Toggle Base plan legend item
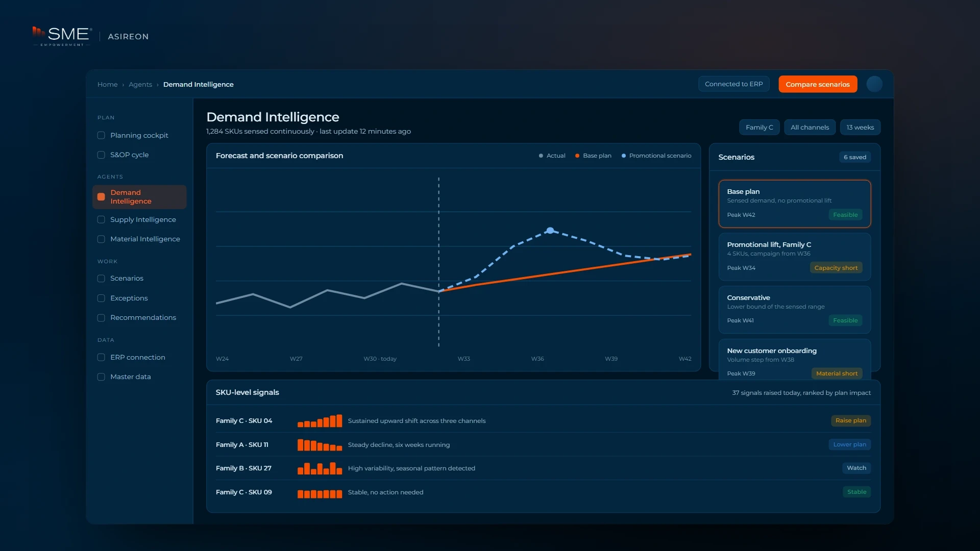The image size is (980, 551). (593, 156)
